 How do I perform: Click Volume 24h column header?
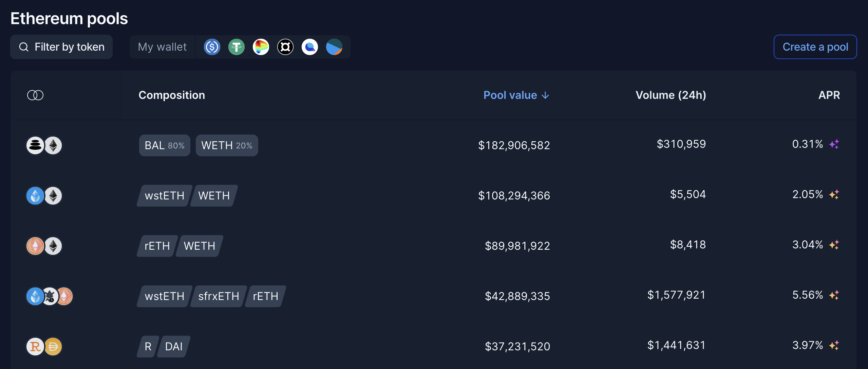click(672, 94)
